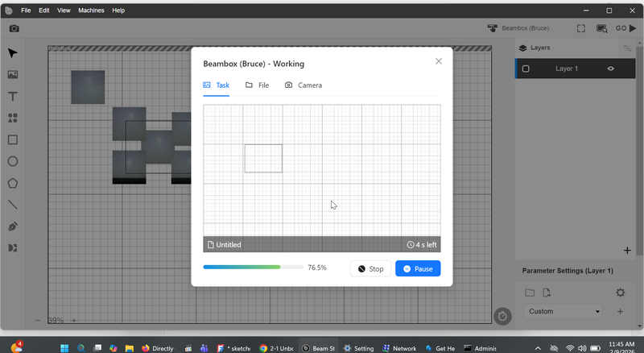
Task: Click the 39% zoom level text
Action: [56, 320]
